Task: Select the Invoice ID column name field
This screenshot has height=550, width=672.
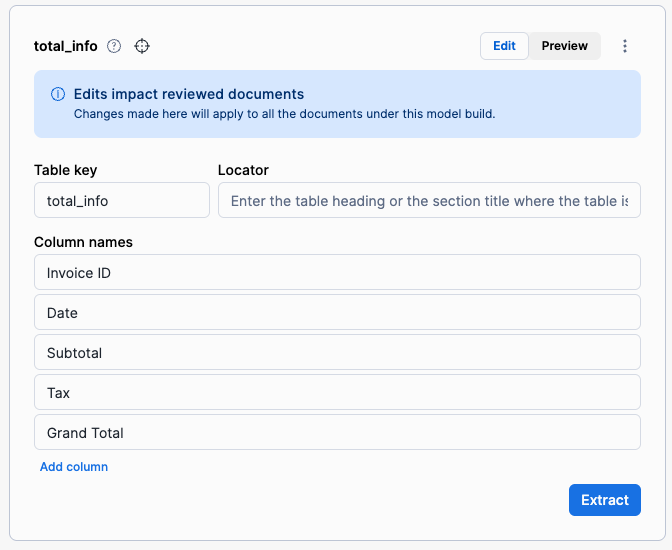Action: click(x=337, y=272)
